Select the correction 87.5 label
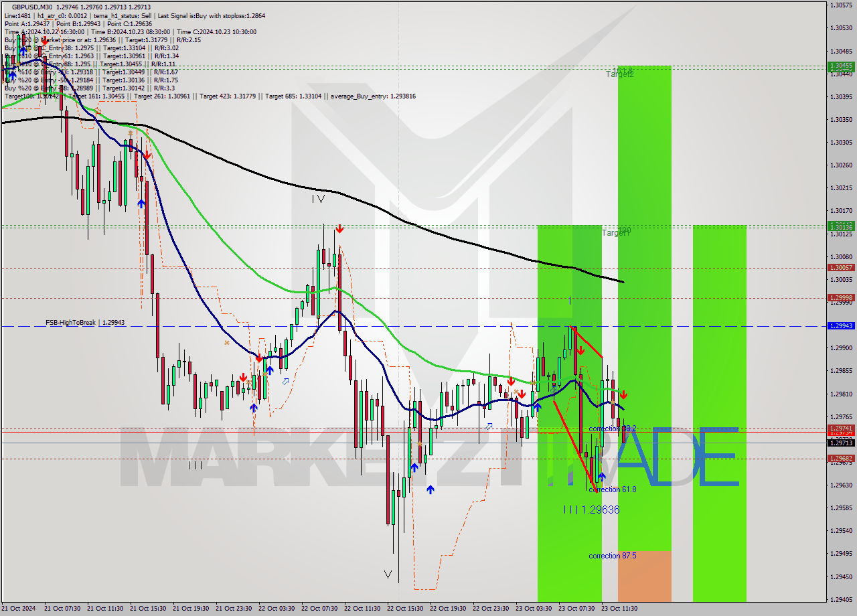 tap(612, 556)
